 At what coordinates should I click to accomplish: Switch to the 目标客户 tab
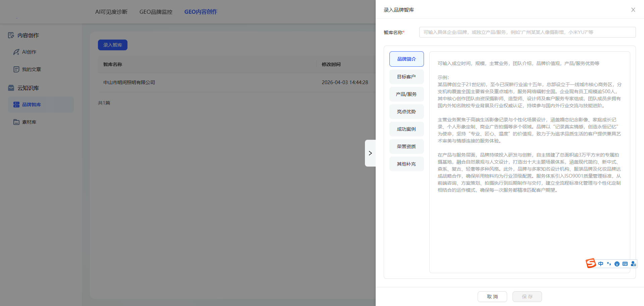pyautogui.click(x=406, y=77)
